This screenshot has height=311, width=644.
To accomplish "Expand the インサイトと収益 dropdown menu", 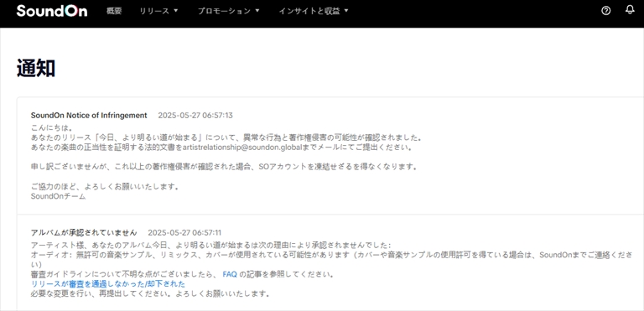I will point(314,11).
